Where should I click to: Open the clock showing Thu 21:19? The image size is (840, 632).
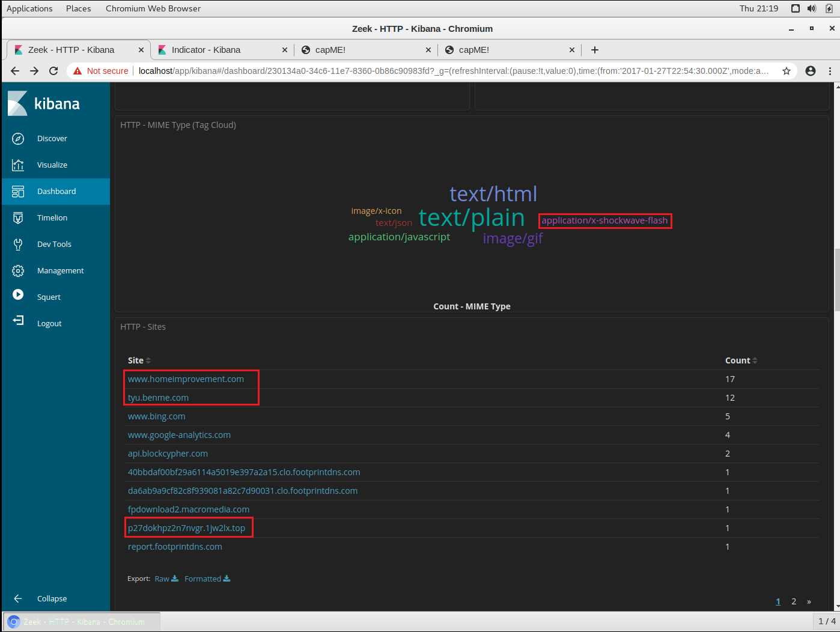click(x=759, y=8)
